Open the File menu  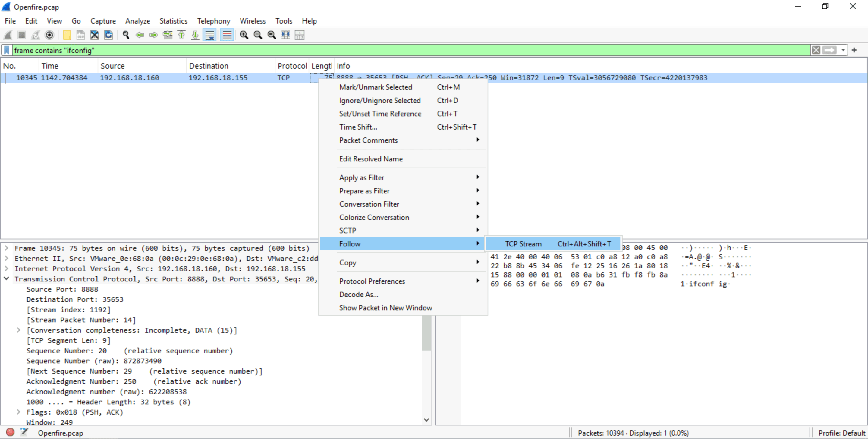[10, 21]
